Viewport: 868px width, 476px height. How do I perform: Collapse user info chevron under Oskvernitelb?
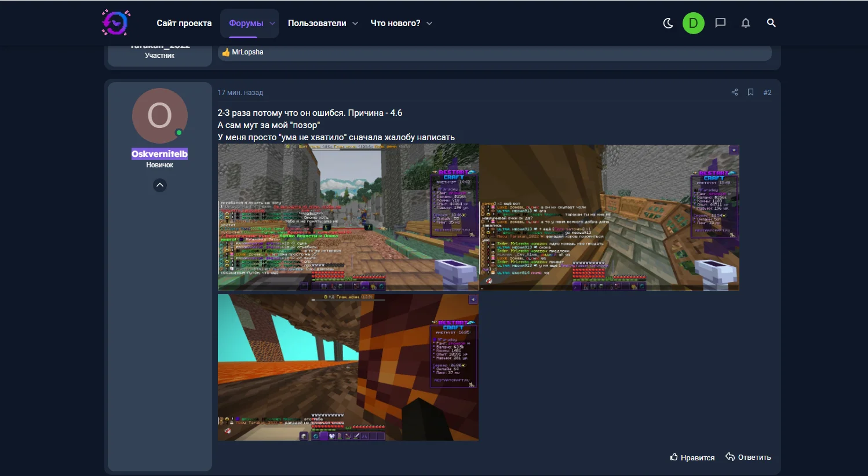point(160,185)
